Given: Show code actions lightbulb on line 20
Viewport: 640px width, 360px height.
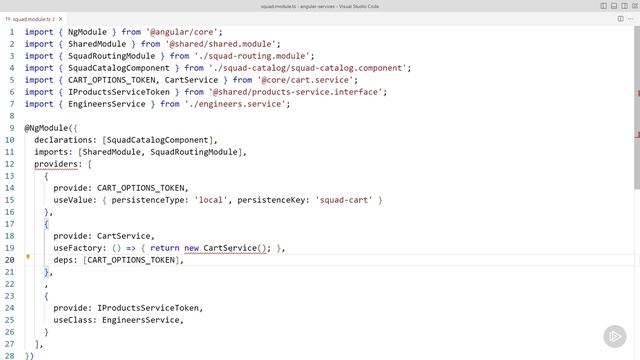Looking at the screenshot, I should pos(28,257).
